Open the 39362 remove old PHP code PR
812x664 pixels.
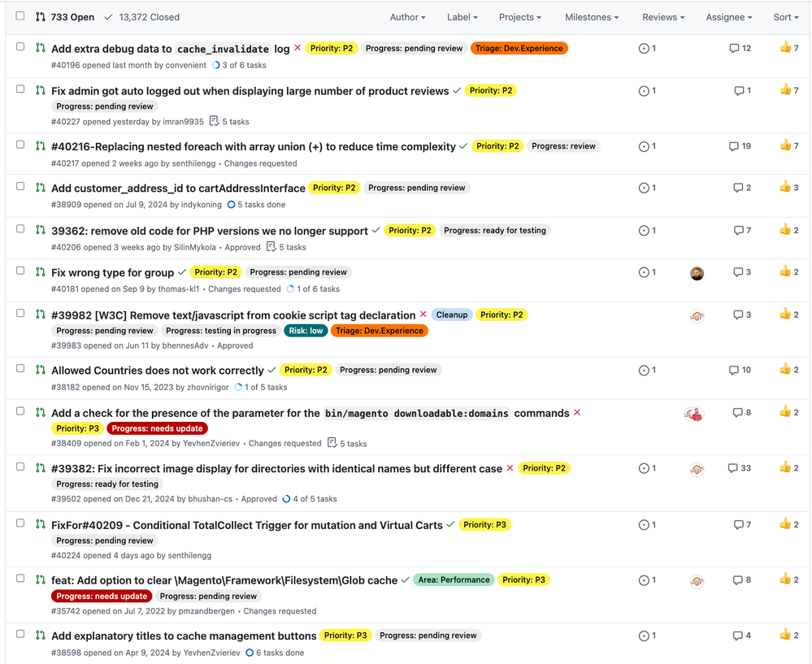click(210, 231)
